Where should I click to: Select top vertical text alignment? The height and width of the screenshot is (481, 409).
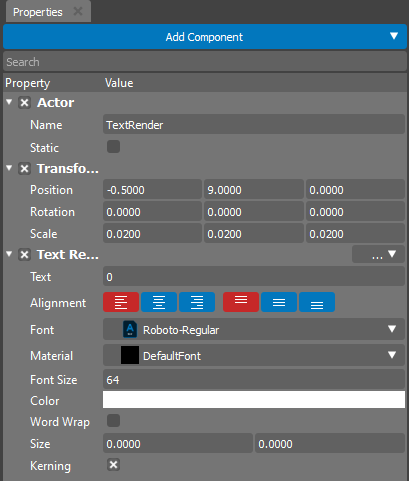(x=241, y=302)
